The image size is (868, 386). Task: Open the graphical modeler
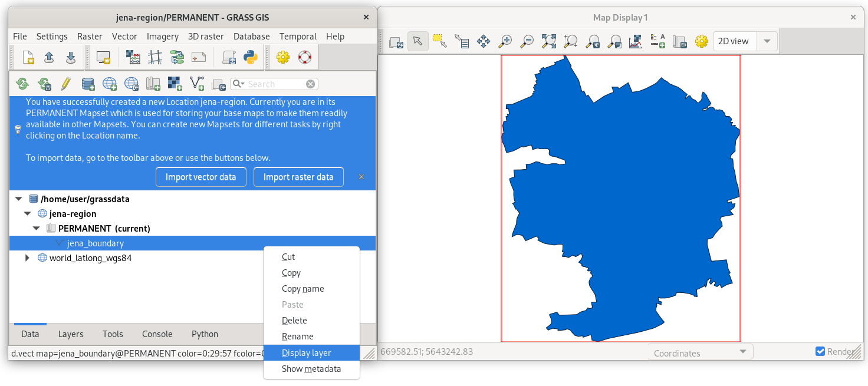177,57
